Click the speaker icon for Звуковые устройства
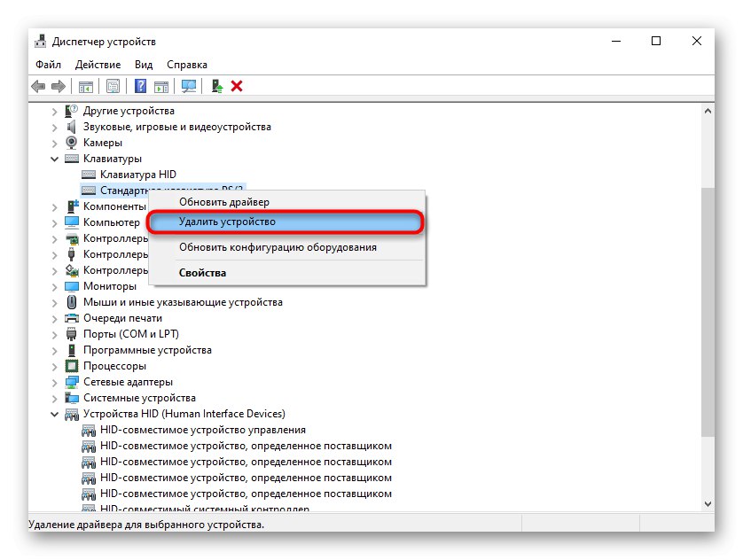Screen dimensions: 743x560 [x=72, y=127]
